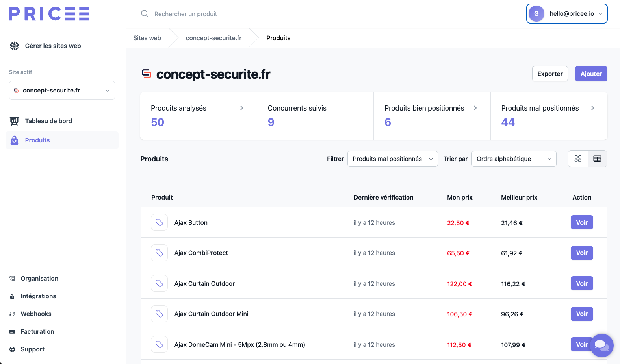620x364 pixels.
Task: Click the Tableau de bord chart icon
Action: [15, 121]
